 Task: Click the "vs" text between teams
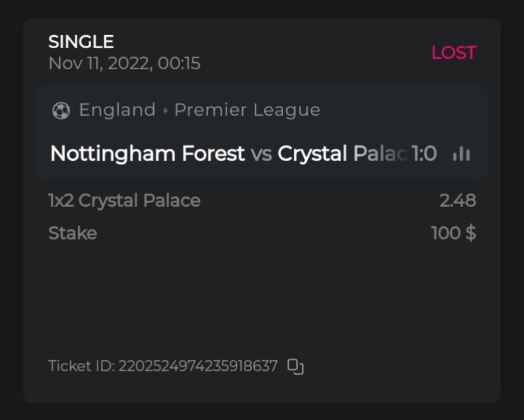click(x=261, y=154)
